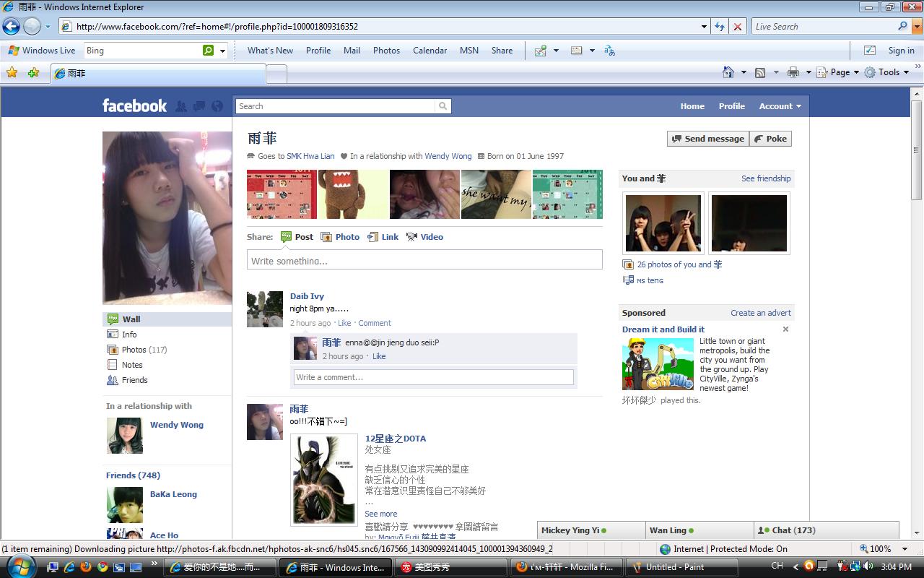
Task: Choose Photo in the Share options
Action: 340,237
